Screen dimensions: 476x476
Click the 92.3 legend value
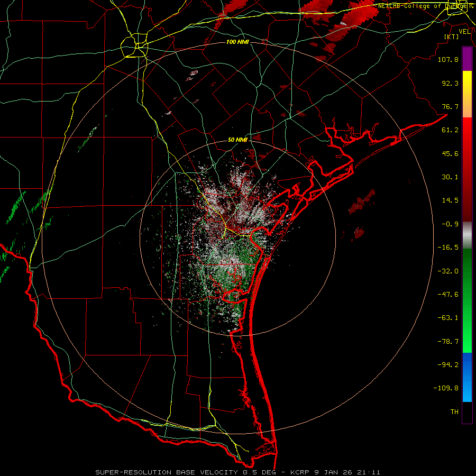pyautogui.click(x=450, y=83)
